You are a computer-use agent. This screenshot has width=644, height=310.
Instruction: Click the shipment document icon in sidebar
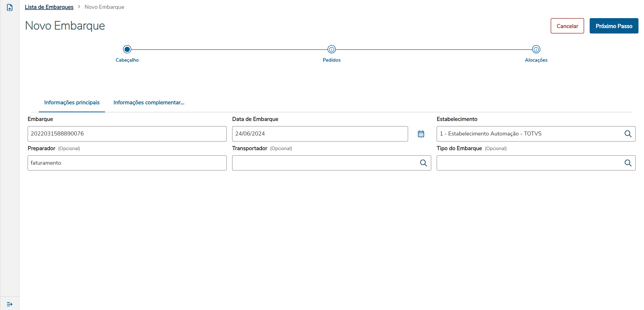coord(10,8)
